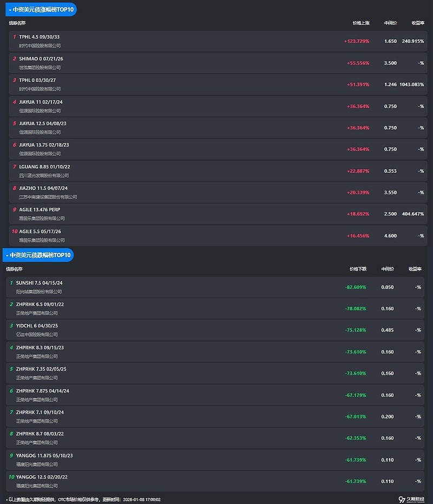Click the 中间价 header in the losers table

click(x=388, y=269)
